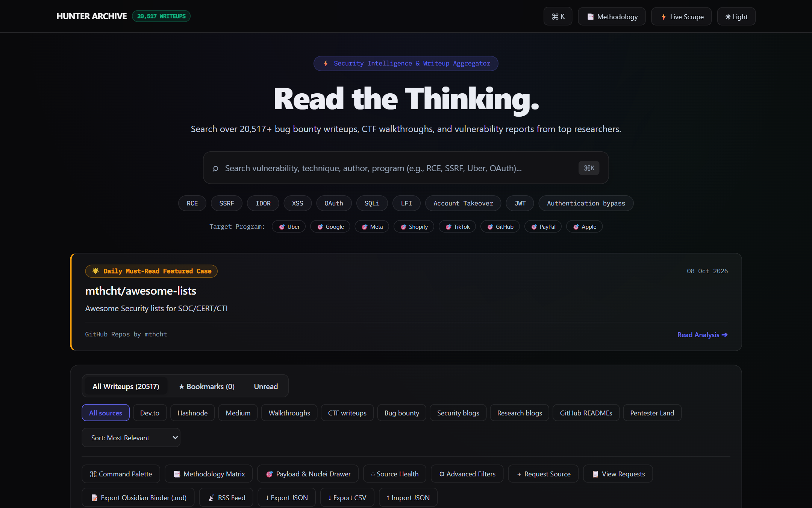812x508 pixels.
Task: Click Export JSON button
Action: tap(287, 497)
